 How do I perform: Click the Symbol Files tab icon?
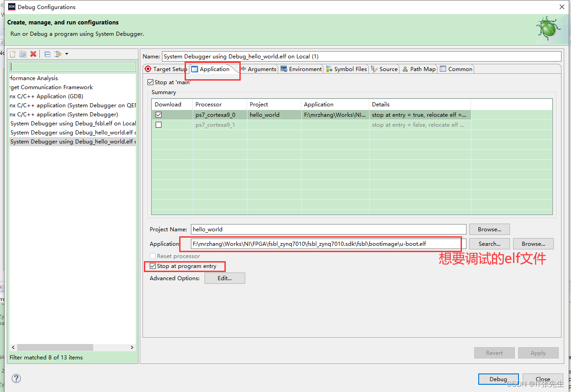pyautogui.click(x=329, y=69)
